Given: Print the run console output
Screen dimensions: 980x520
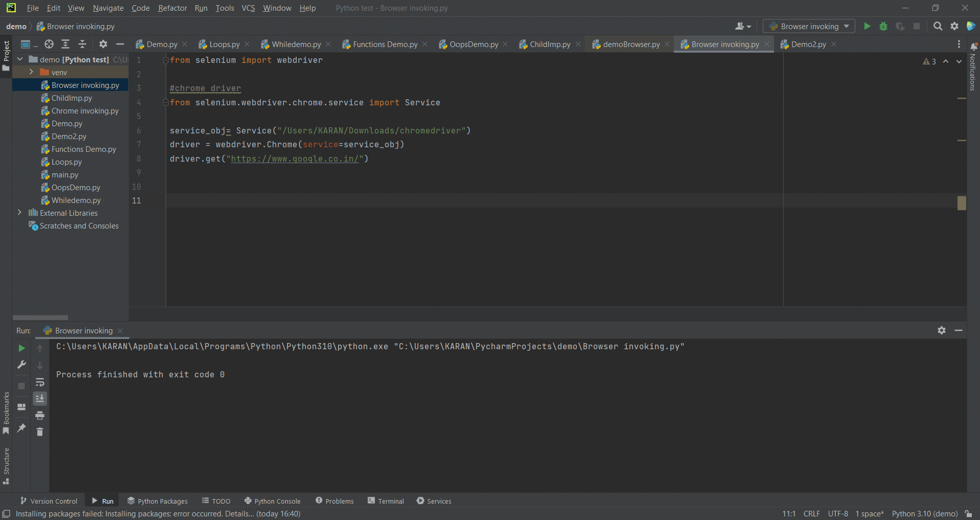Looking at the screenshot, I should [40, 415].
